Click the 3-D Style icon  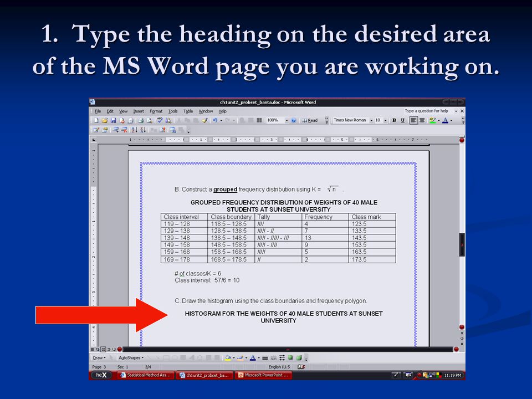pyautogui.click(x=299, y=357)
